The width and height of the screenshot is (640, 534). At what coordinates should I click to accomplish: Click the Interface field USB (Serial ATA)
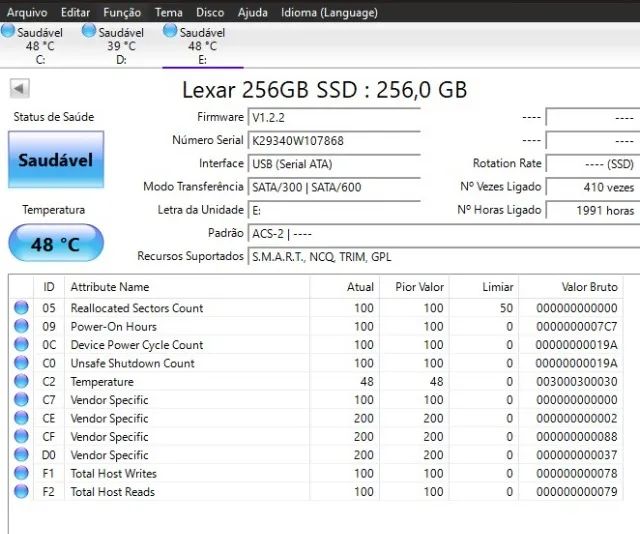coord(334,164)
